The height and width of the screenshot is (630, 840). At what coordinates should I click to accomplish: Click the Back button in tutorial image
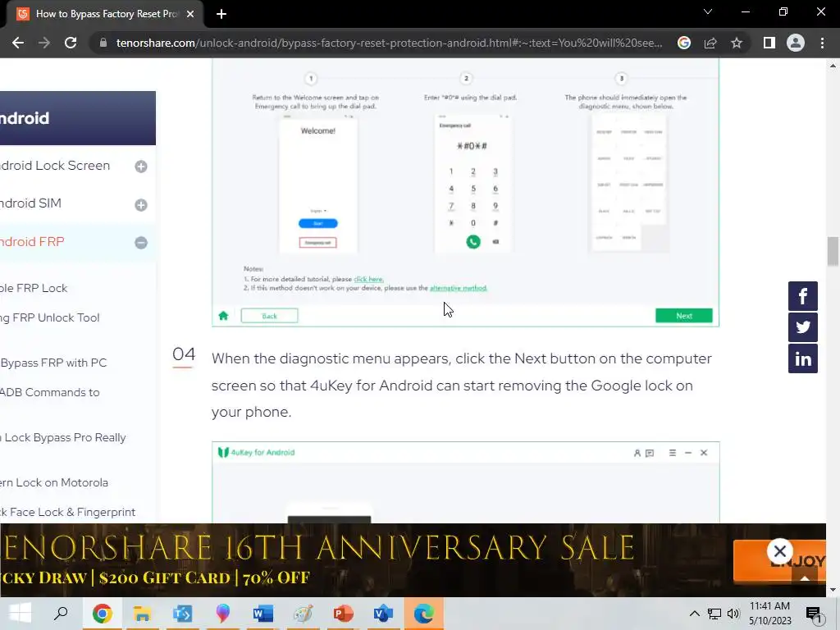tap(269, 316)
